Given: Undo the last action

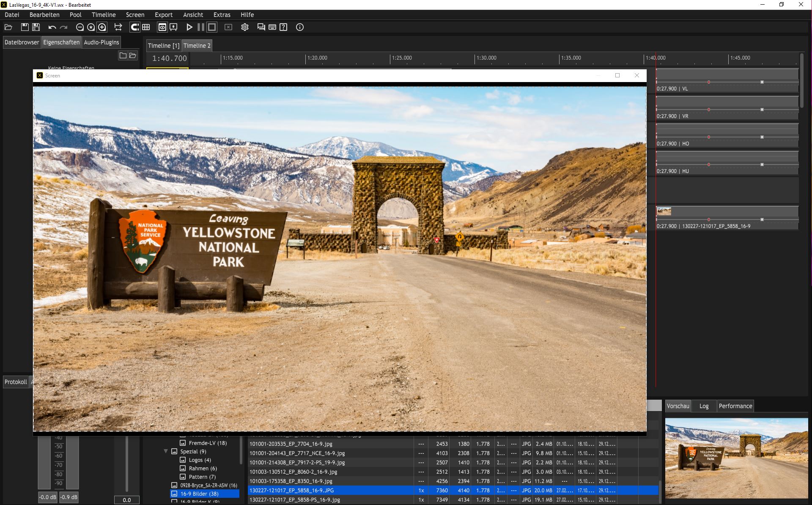Looking at the screenshot, I should pyautogui.click(x=52, y=27).
